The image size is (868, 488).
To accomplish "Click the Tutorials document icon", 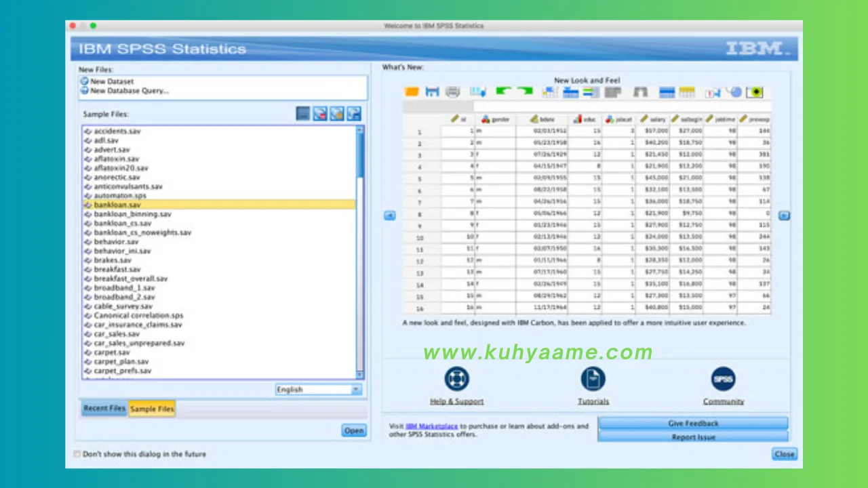I will click(x=593, y=379).
